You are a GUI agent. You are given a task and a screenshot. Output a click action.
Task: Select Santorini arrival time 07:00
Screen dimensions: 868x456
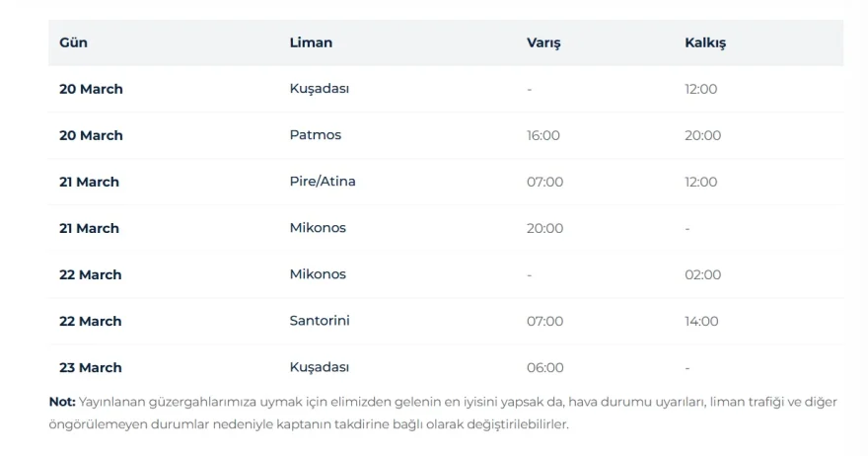click(x=544, y=321)
